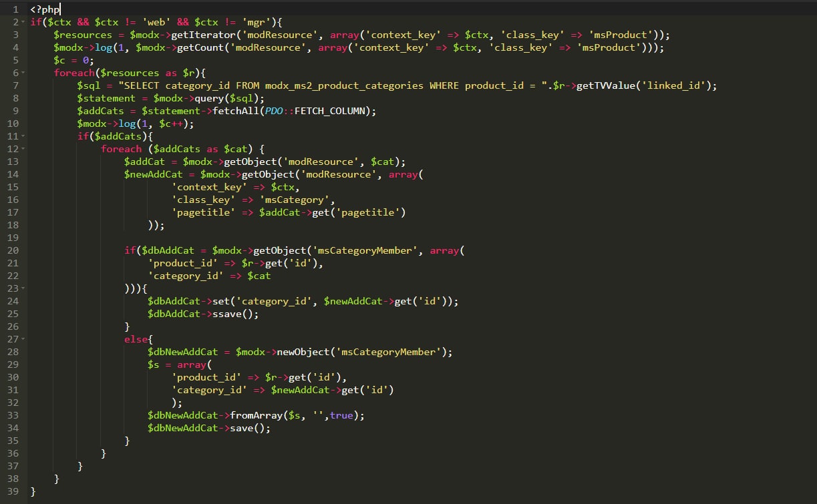This screenshot has height=504, width=817.
Task: Click the newObject method call
Action: (x=303, y=352)
